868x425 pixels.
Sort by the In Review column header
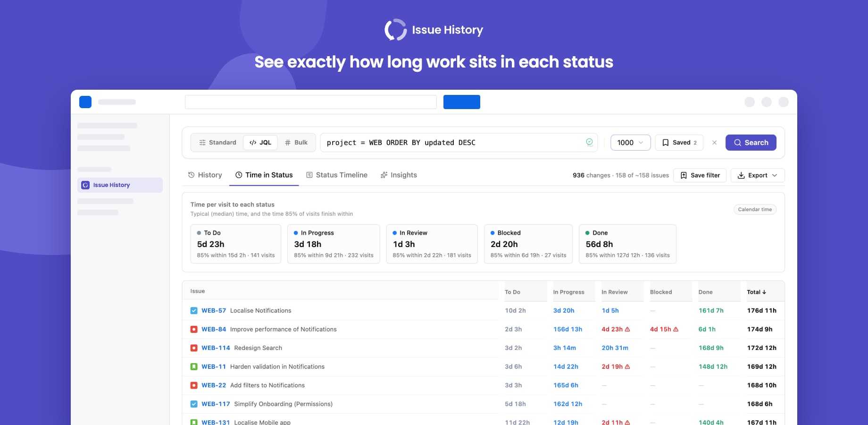[614, 292]
